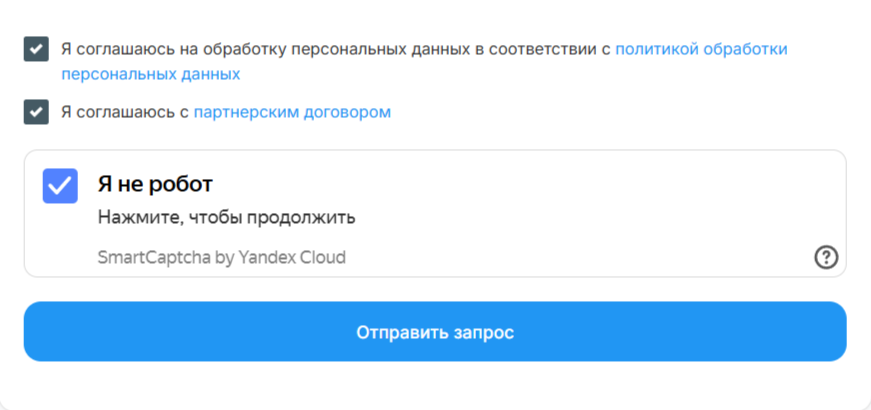Click the white checkmark inside the captcha box

point(60,186)
